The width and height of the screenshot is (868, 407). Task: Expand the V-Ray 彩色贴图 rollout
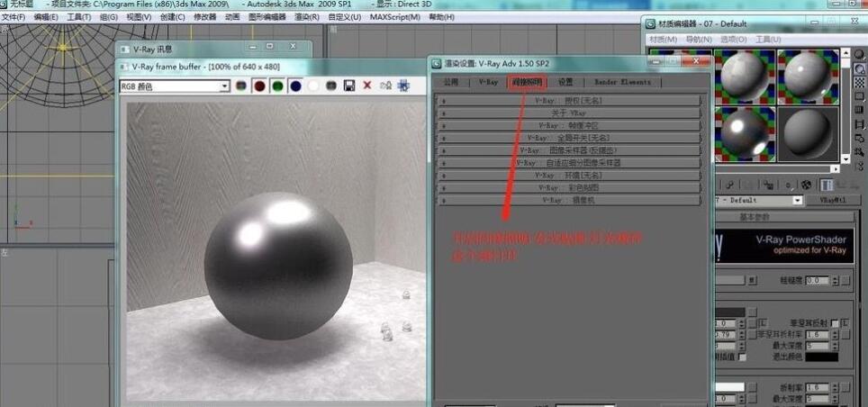[568, 187]
